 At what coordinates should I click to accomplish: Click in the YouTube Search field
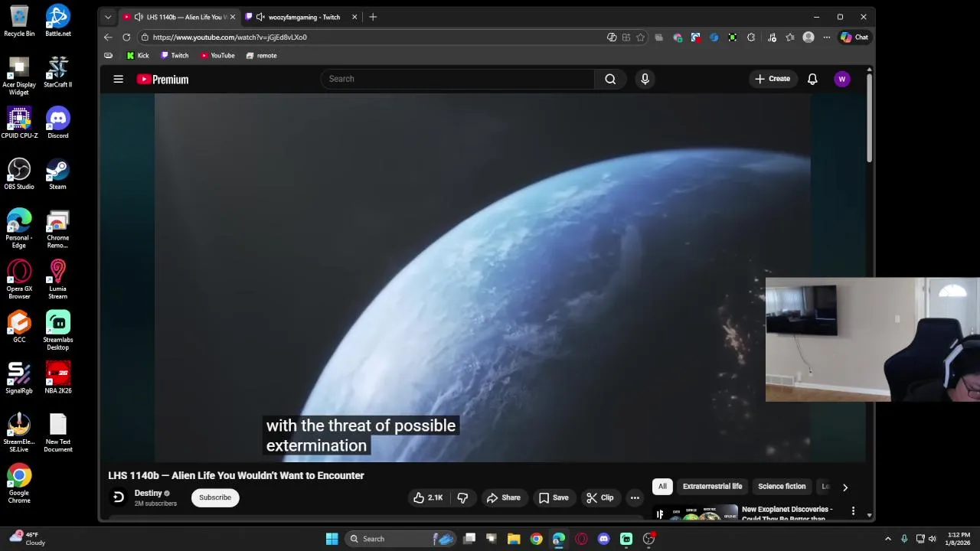[x=458, y=79]
